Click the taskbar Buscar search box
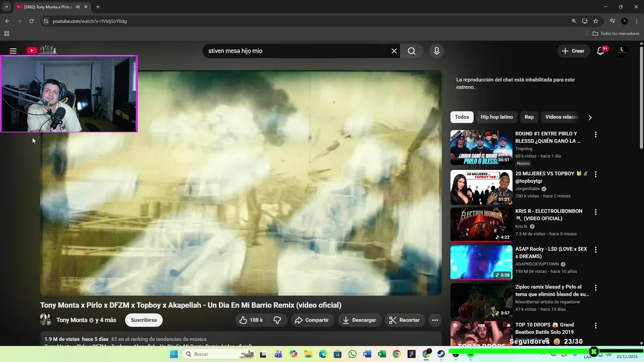Image resolution: width=644 pixels, height=362 pixels. pos(219,354)
